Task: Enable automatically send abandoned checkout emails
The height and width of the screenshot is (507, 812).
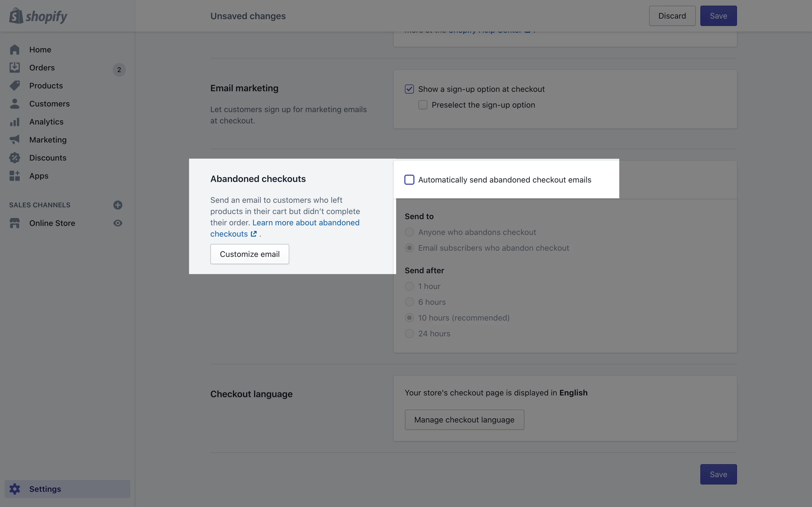Action: pyautogui.click(x=409, y=180)
